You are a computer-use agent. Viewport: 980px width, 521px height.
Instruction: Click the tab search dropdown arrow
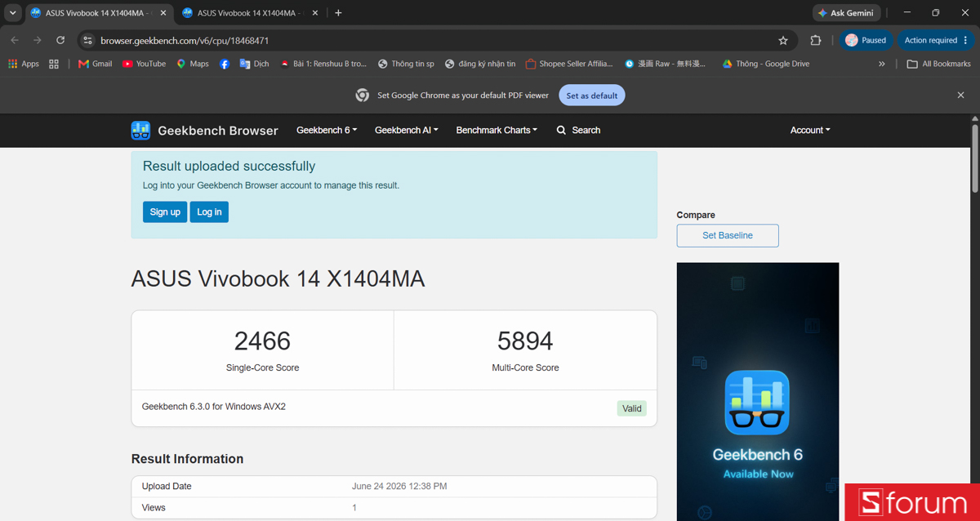point(12,13)
